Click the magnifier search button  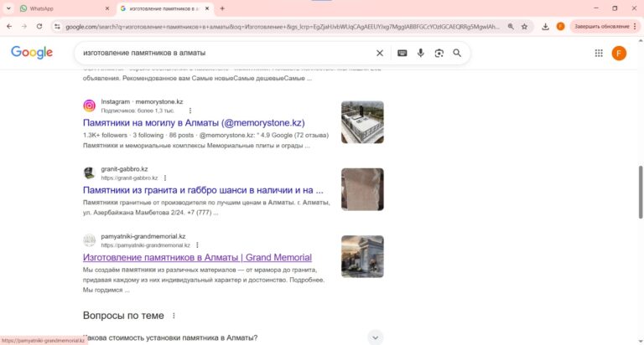[x=457, y=53]
